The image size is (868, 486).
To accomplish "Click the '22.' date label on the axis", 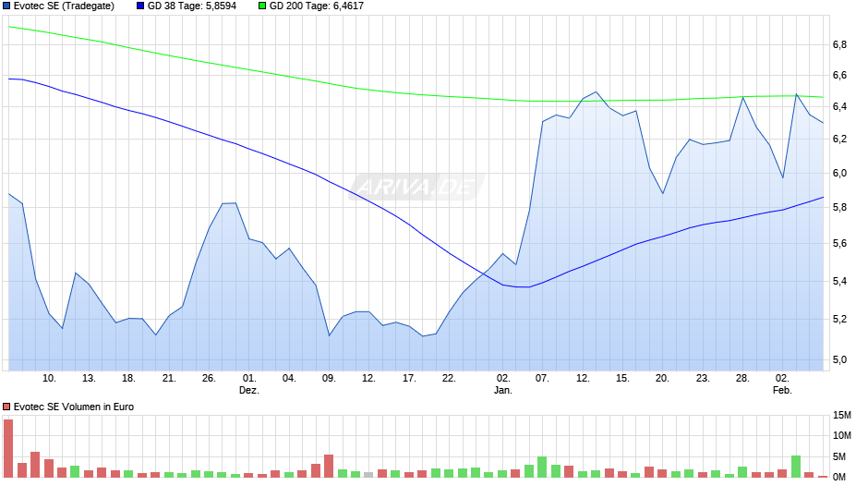I will 449,378.
